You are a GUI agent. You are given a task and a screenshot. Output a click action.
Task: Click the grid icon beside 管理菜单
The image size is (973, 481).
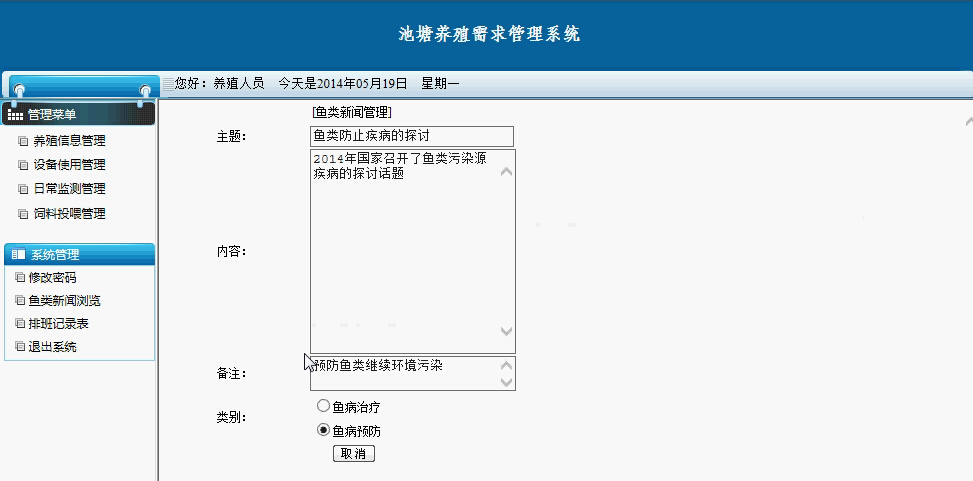(16, 115)
